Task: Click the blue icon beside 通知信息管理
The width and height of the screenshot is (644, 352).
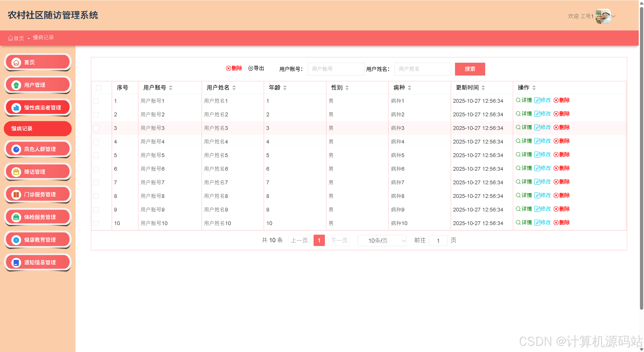Action: [x=16, y=263]
